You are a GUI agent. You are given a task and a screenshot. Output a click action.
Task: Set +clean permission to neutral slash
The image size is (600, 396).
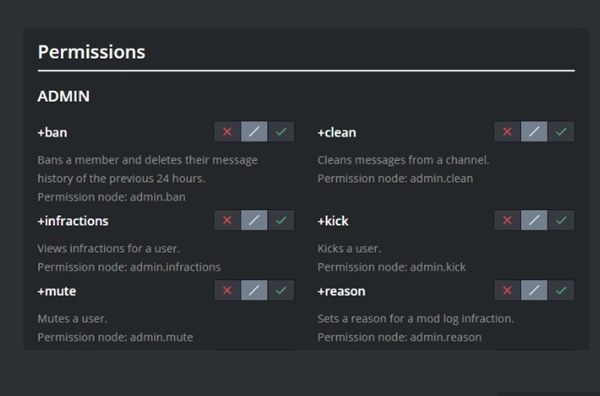[x=534, y=132]
